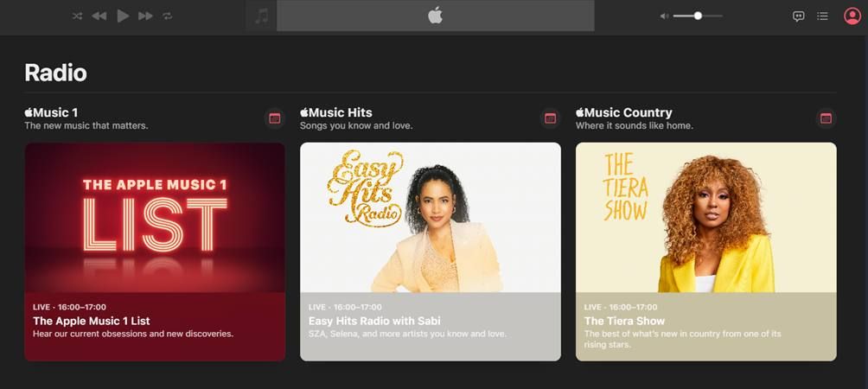Open the Apple Music 1 station heading

(x=51, y=113)
